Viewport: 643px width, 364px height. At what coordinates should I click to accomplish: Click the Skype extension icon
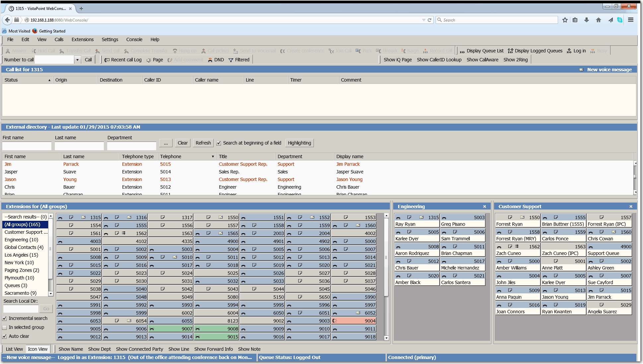pyautogui.click(x=620, y=20)
